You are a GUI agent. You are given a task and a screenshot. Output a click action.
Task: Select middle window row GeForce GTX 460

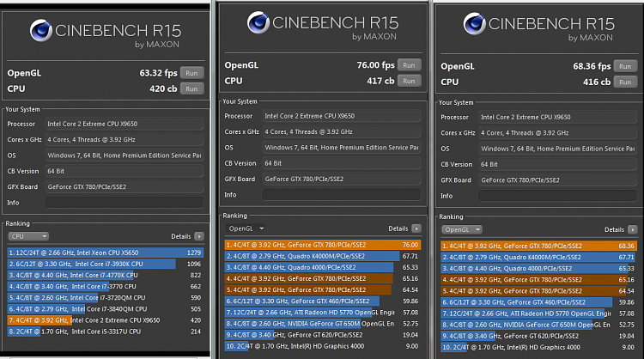pyautogui.click(x=323, y=301)
